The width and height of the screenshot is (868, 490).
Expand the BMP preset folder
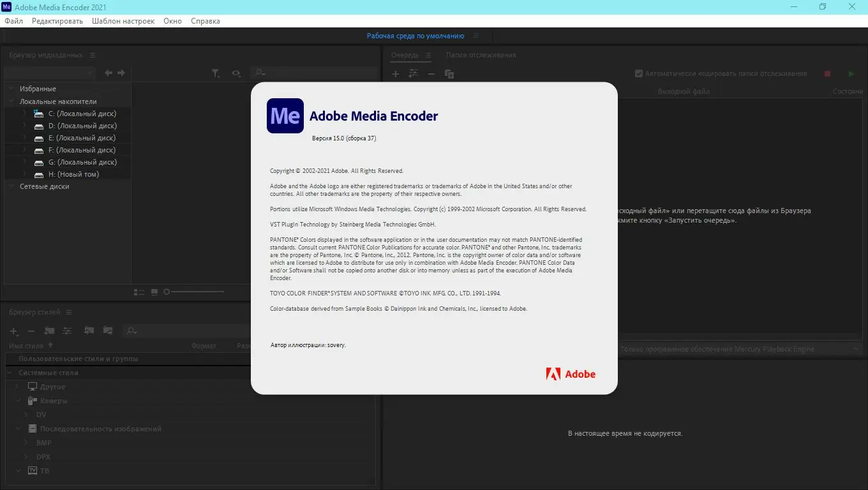point(26,443)
